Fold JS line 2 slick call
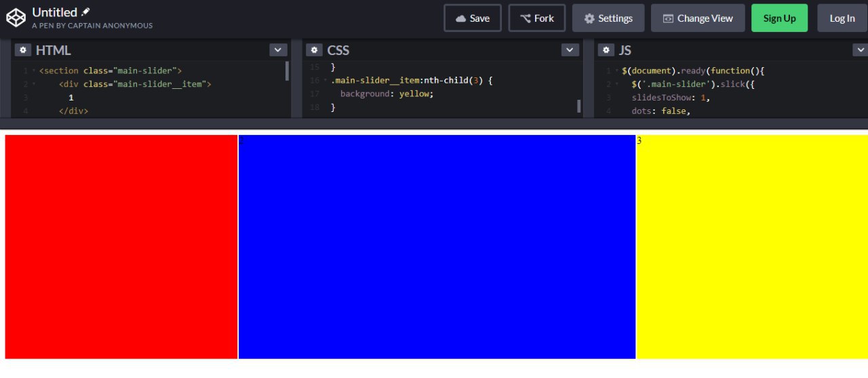 coord(616,84)
